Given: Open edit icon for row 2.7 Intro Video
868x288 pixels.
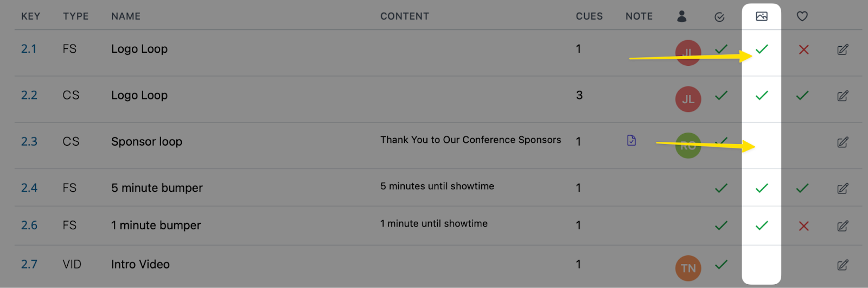Looking at the screenshot, I should pos(843,265).
